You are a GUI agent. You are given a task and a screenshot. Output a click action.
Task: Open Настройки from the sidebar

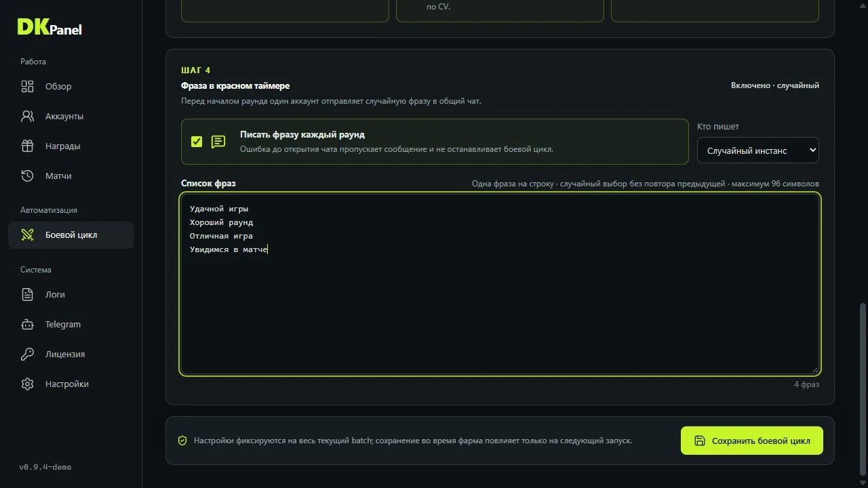(71, 384)
